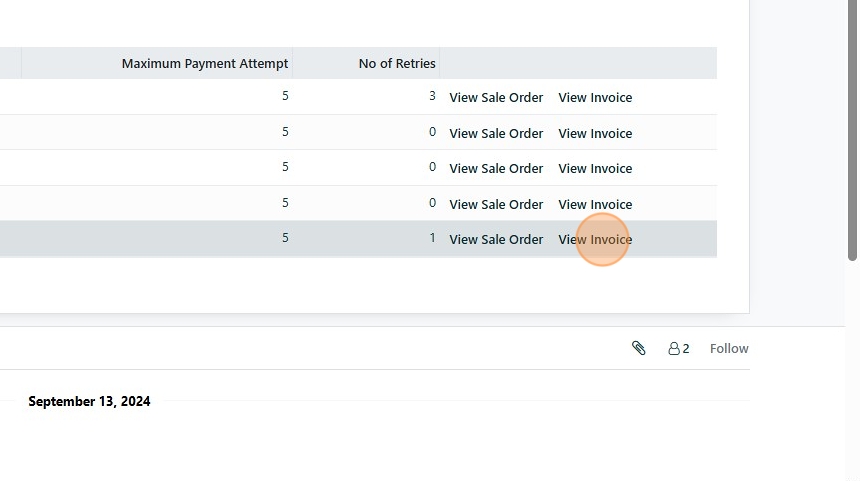Viewport: 860px width, 481px height.
Task: Click the paperclip attachments icon
Action: (639, 348)
